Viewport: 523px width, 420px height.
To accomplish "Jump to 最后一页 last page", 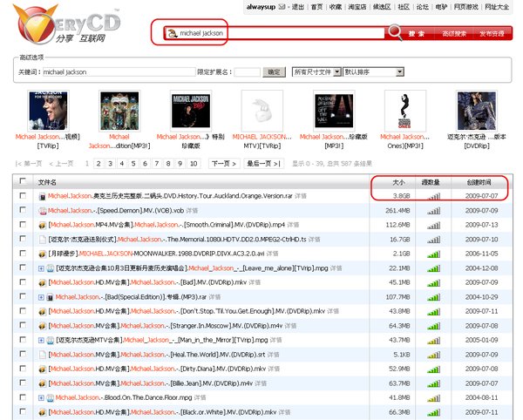I will click(263, 164).
